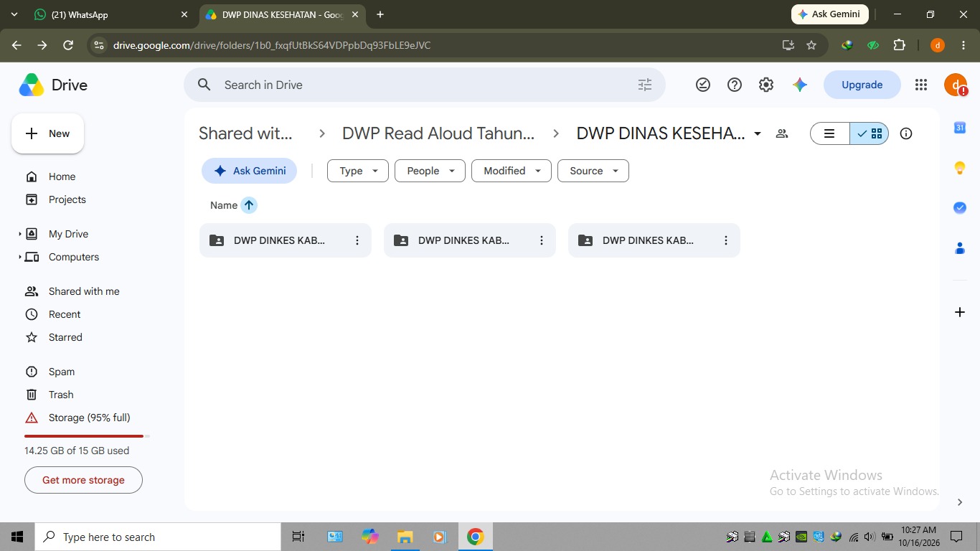Bookmark this page with the star icon

[x=811, y=45]
